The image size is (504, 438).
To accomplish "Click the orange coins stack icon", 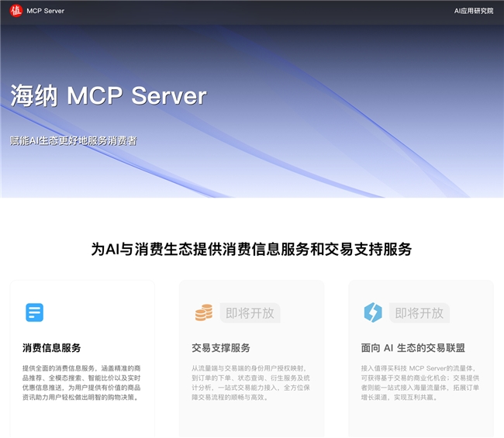I will pyautogui.click(x=203, y=313).
